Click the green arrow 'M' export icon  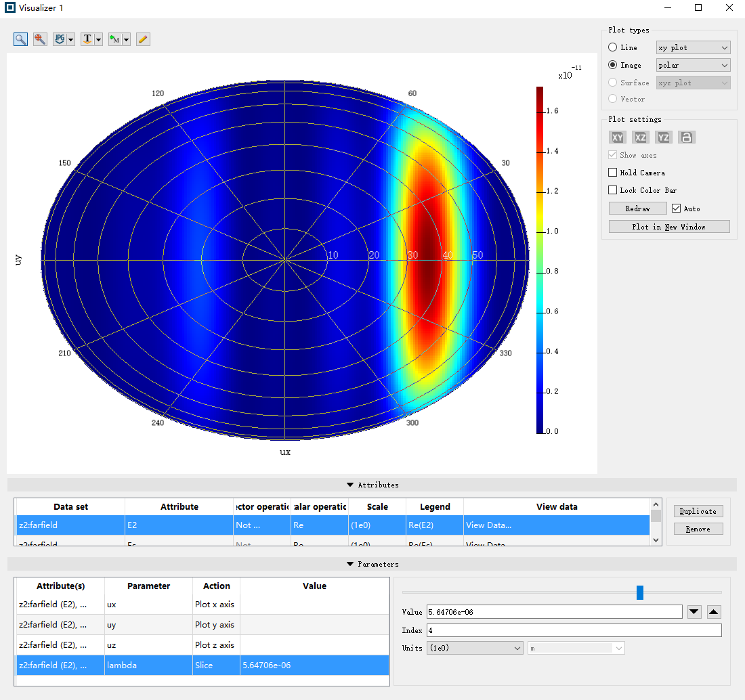tap(115, 39)
